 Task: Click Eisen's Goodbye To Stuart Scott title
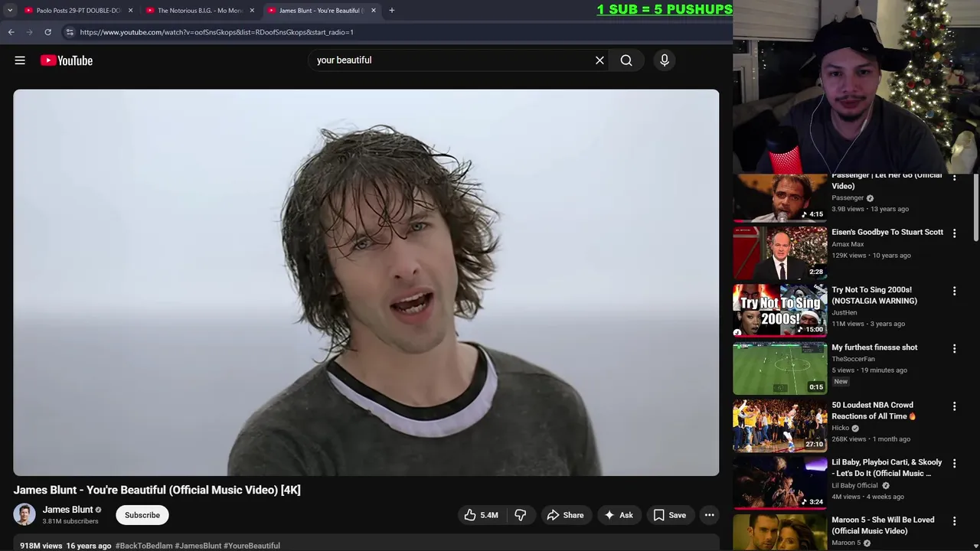tap(887, 232)
